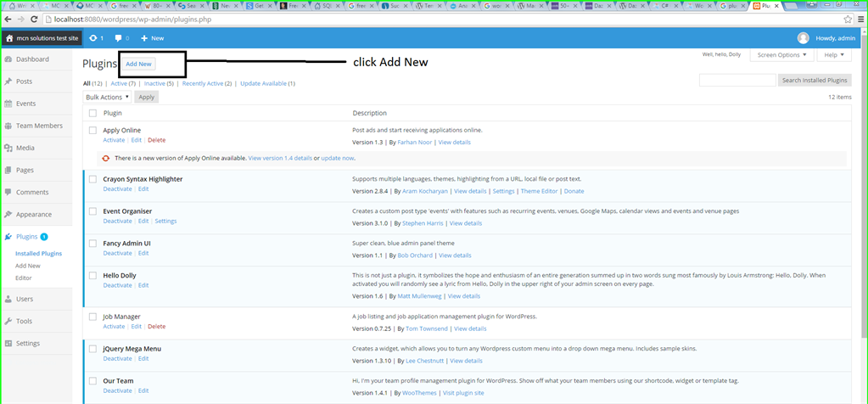The image size is (868, 404).
Task: Check the Hello Dolly plugin checkbox
Action: coord(93,275)
